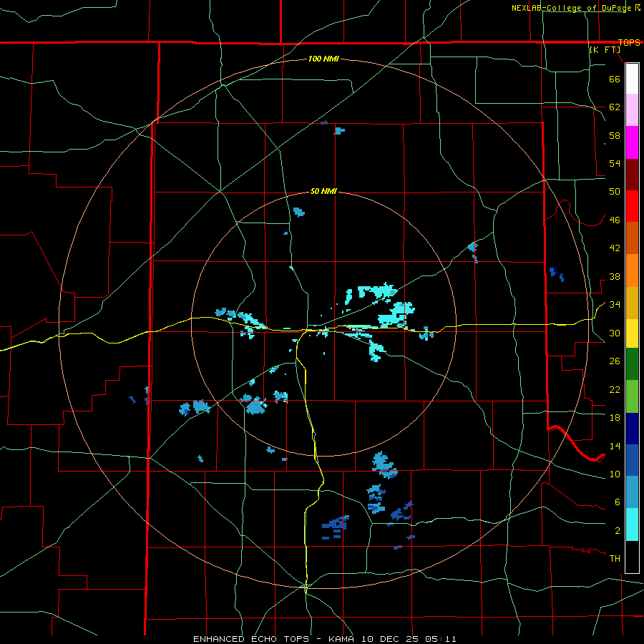Click the TOPS legend title

pos(629,42)
